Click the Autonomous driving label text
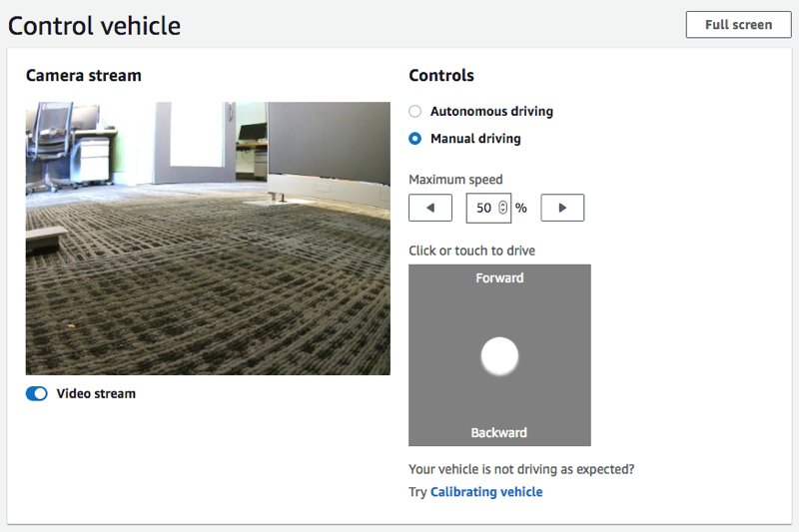Image resolution: width=799 pixels, height=532 pixels. tap(491, 112)
